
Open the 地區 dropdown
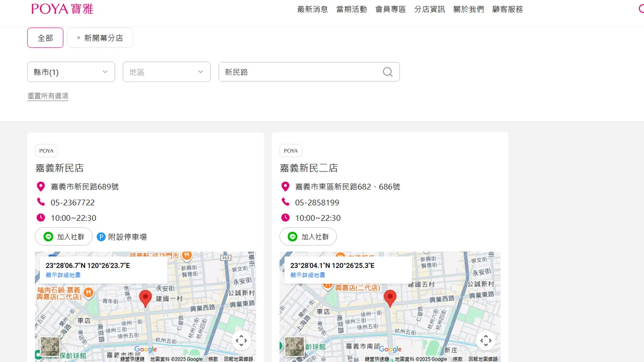click(166, 72)
